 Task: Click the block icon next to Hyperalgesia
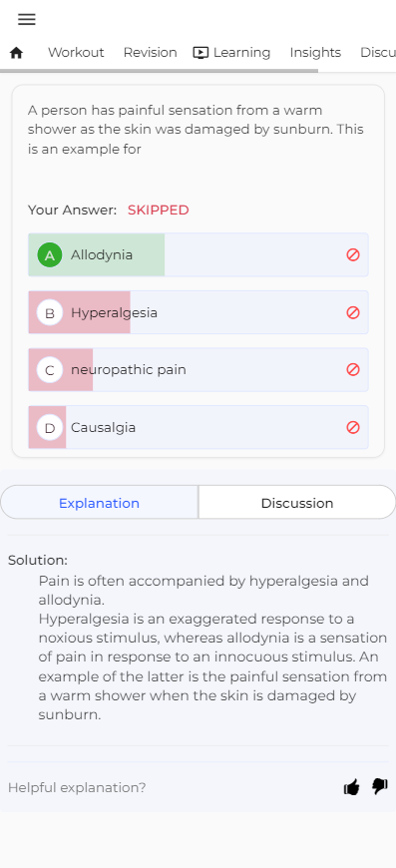point(353,312)
